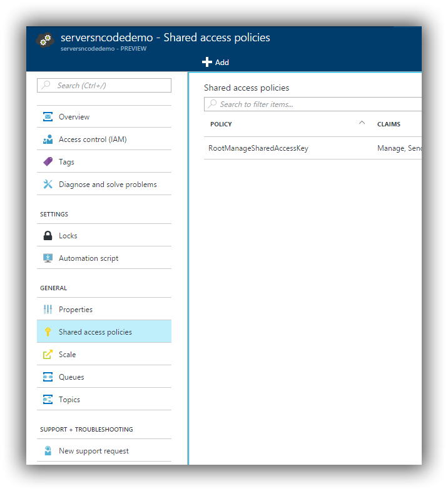Viewport: 448px width, 491px height.
Task: Sort by CLAIMS column header
Action: [x=389, y=124]
